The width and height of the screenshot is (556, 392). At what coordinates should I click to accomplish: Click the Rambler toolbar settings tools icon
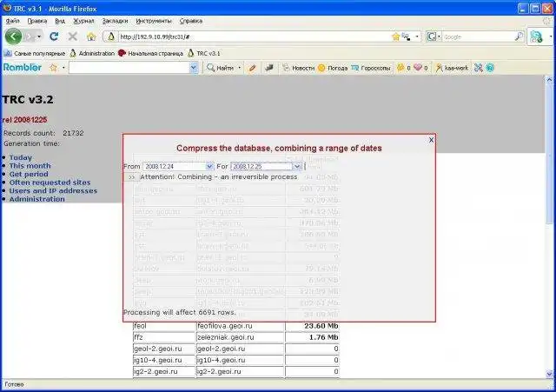pyautogui.click(x=479, y=68)
